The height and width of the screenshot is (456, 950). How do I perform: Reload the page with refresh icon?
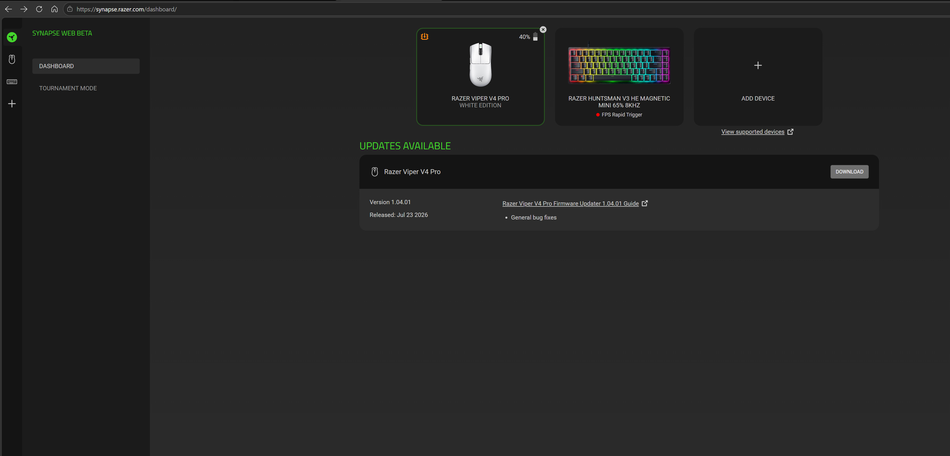39,9
